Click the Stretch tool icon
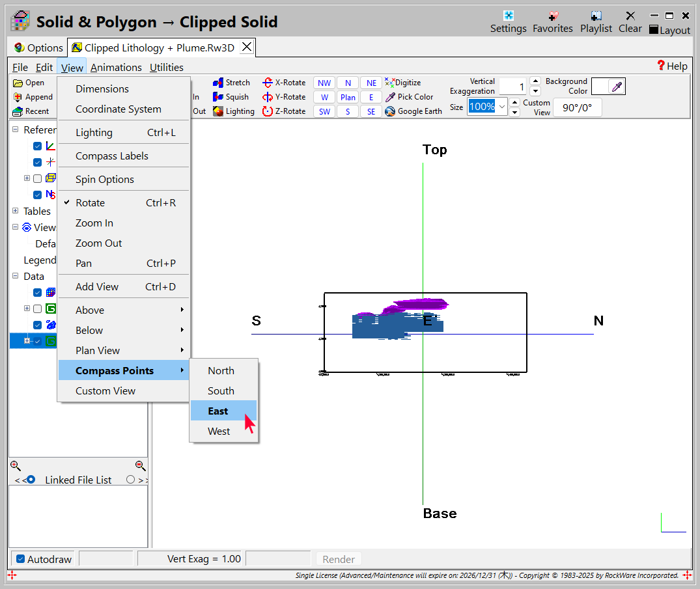 218,83
